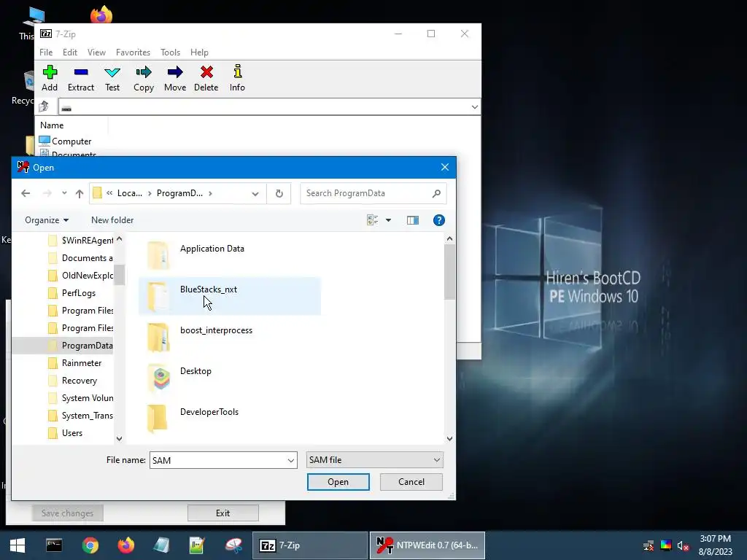Open the dialog Help icon
The height and width of the screenshot is (560, 747).
pos(438,220)
